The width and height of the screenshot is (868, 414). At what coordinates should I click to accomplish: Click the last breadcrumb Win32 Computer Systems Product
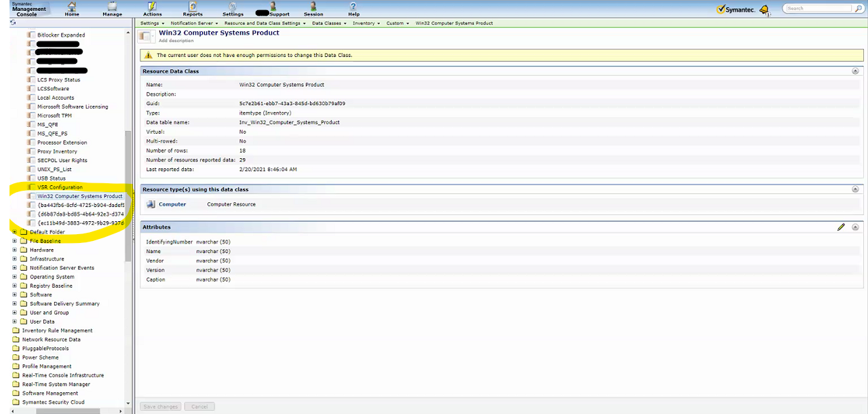(454, 23)
